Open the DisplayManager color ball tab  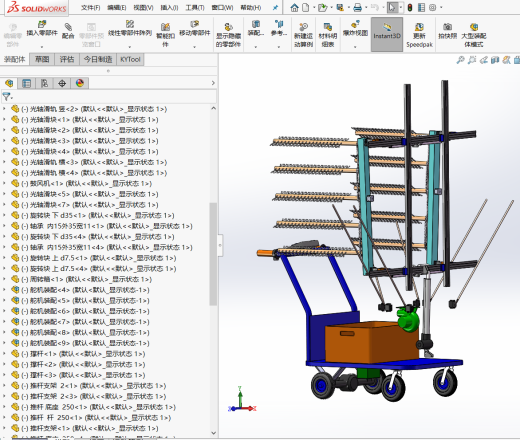[x=80, y=83]
